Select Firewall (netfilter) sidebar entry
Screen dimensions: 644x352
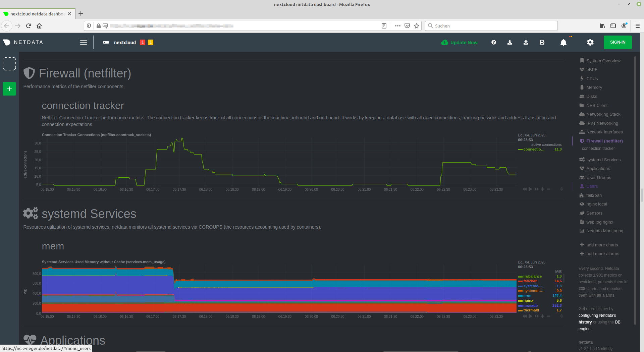601,141
